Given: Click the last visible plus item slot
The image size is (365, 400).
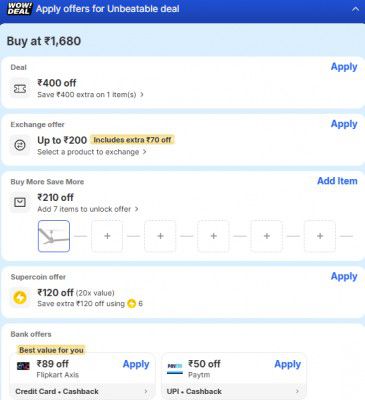Looking at the screenshot, I should 320,236.
